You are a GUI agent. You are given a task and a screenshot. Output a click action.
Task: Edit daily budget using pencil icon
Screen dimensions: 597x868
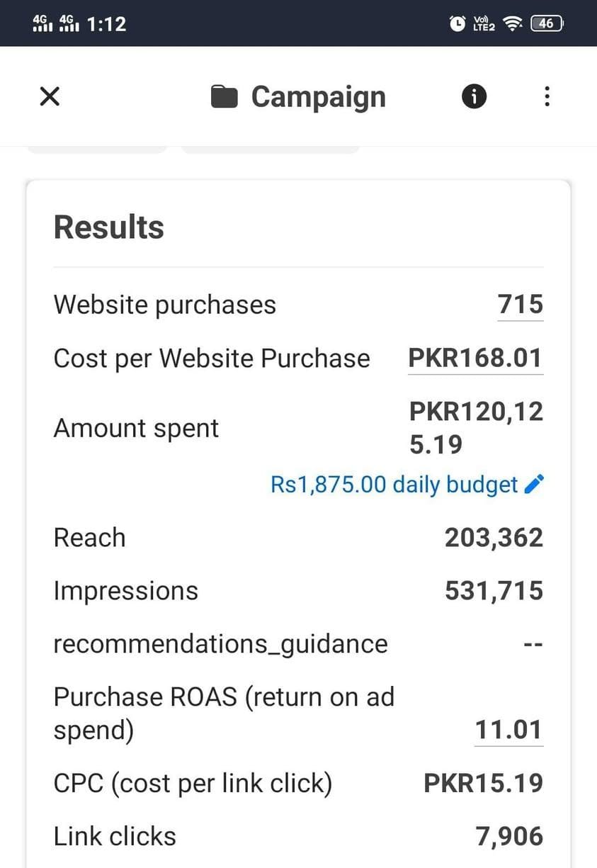point(534,485)
